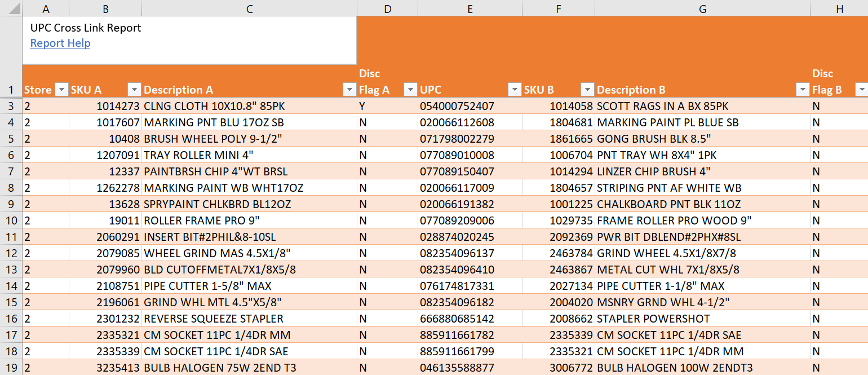
Task: Select column A header
Action: point(46,8)
